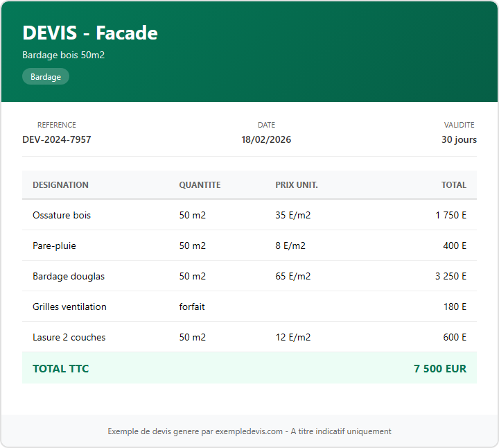Click the PRIX UNIT. column header

coord(297,185)
